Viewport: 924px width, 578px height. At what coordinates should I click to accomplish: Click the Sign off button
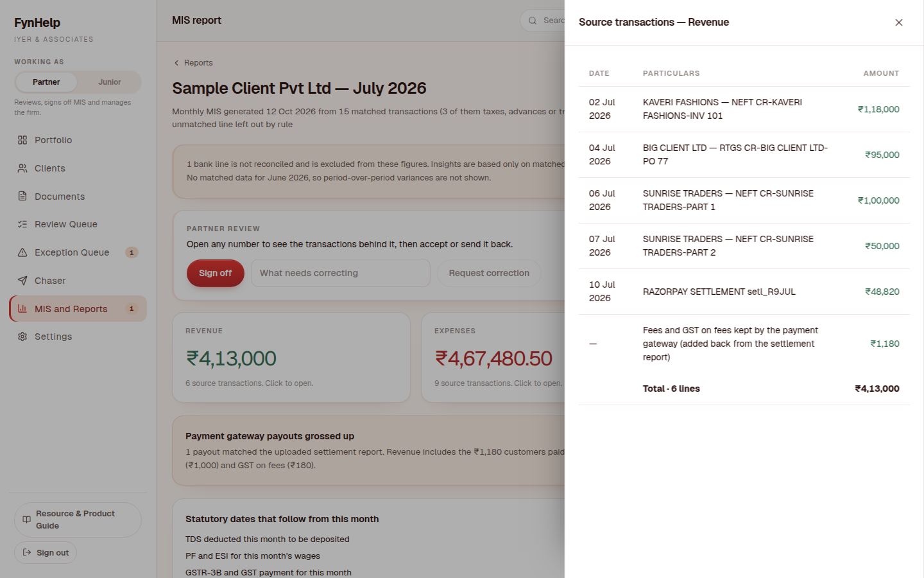215,273
